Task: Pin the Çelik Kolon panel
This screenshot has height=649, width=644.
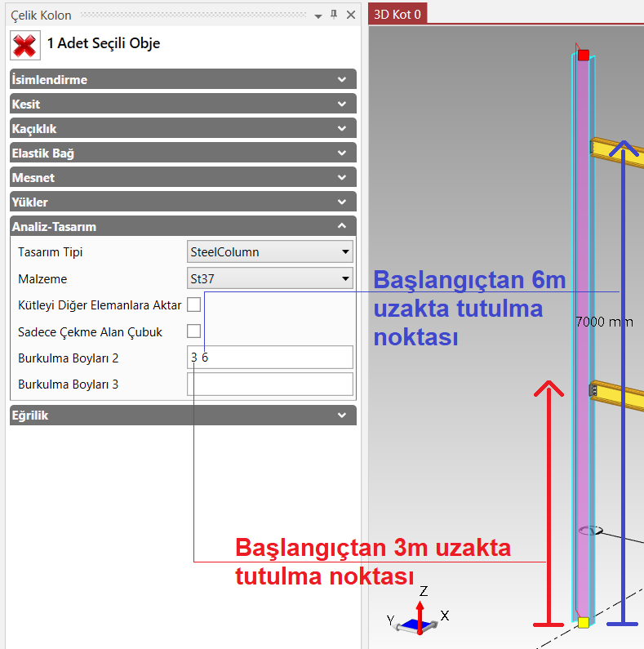Action: point(334,15)
